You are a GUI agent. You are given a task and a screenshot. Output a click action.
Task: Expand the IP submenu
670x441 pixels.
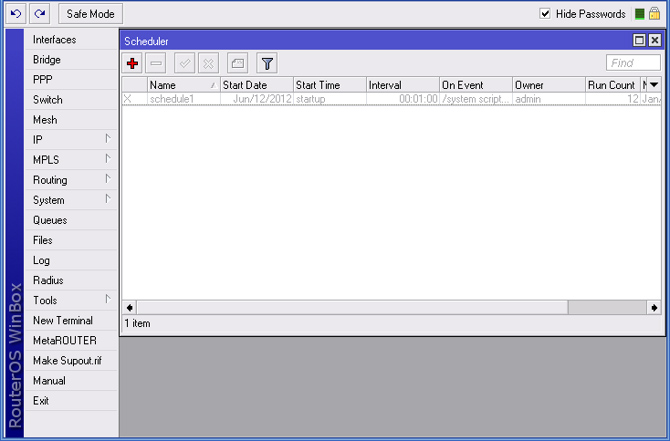70,140
